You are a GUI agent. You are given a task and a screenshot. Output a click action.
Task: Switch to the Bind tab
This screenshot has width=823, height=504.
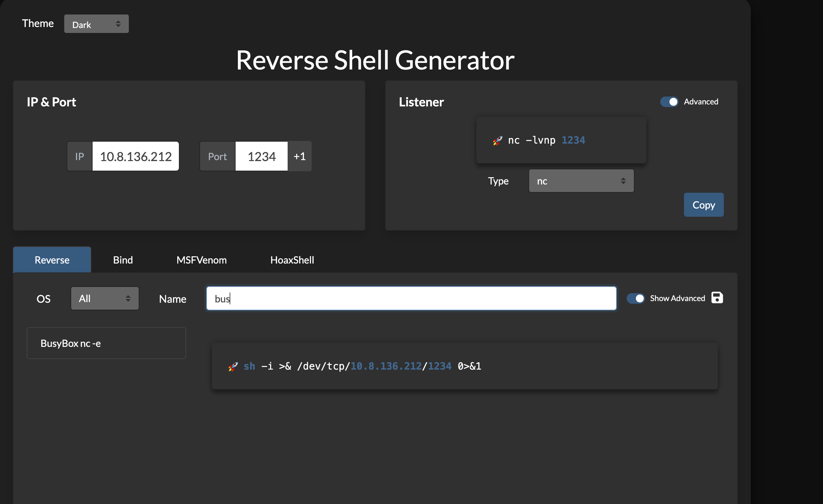(x=123, y=260)
